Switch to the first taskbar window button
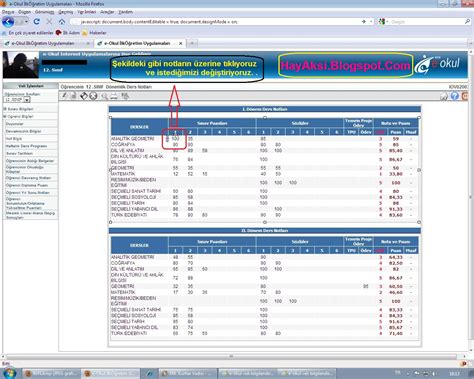Screen dimensions: 474x379 [51, 373]
